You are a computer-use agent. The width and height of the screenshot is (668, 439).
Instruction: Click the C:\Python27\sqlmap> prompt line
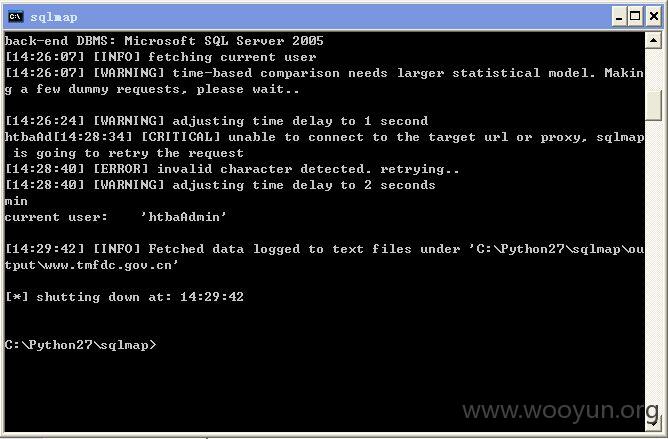[x=81, y=344]
